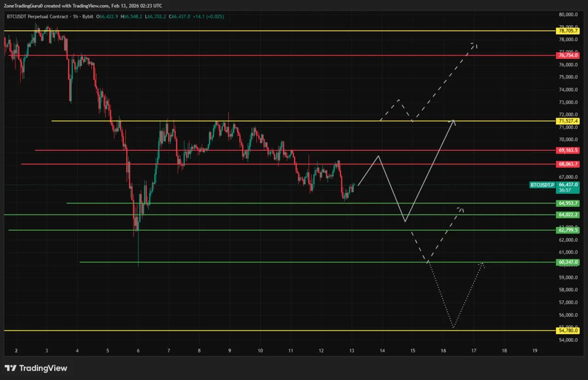Click date 11 on the time axis
The image size is (588, 380).
pos(291,351)
